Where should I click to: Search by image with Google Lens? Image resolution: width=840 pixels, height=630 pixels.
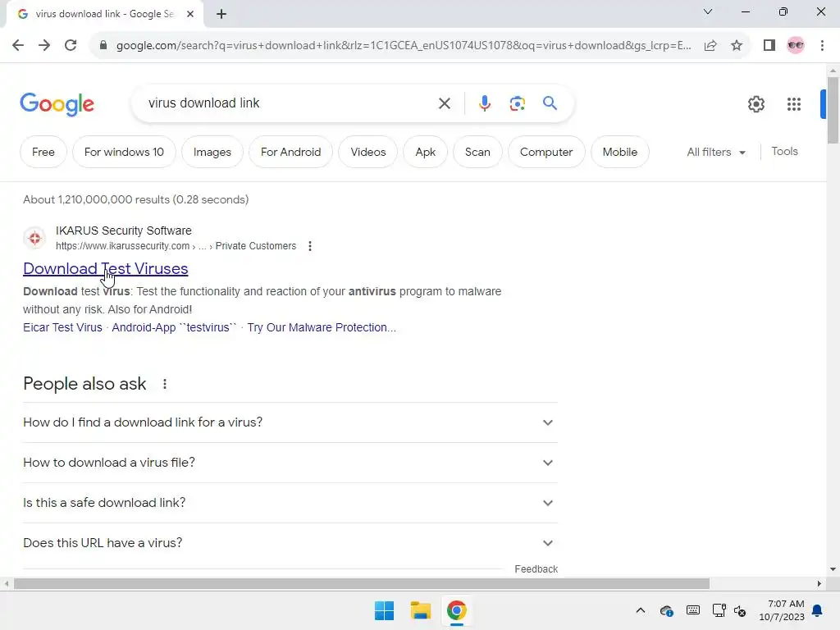pos(517,103)
